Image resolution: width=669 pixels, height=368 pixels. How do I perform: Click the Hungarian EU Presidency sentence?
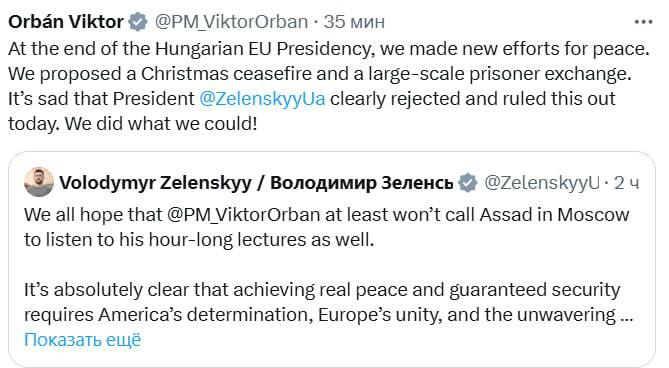pyautogui.click(x=329, y=49)
